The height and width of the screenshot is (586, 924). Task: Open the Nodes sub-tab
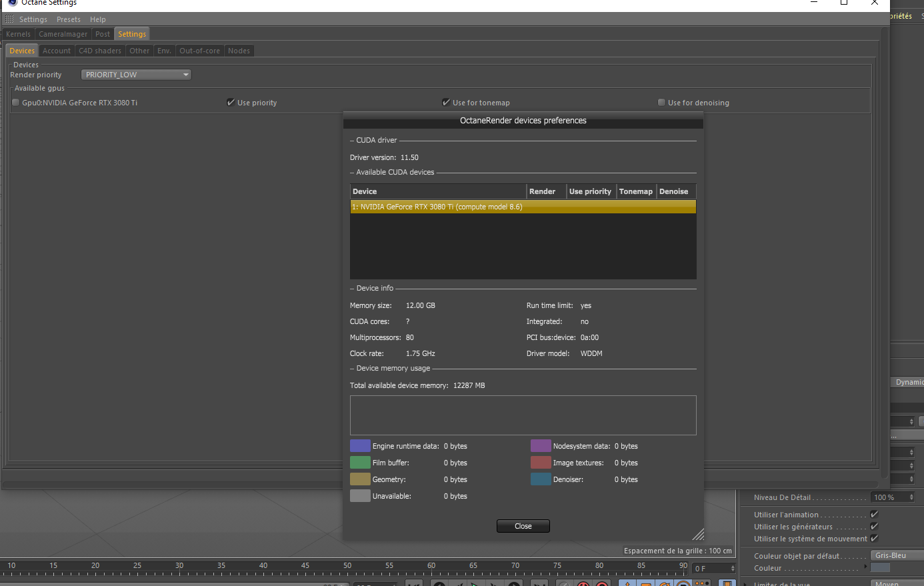pyautogui.click(x=239, y=51)
